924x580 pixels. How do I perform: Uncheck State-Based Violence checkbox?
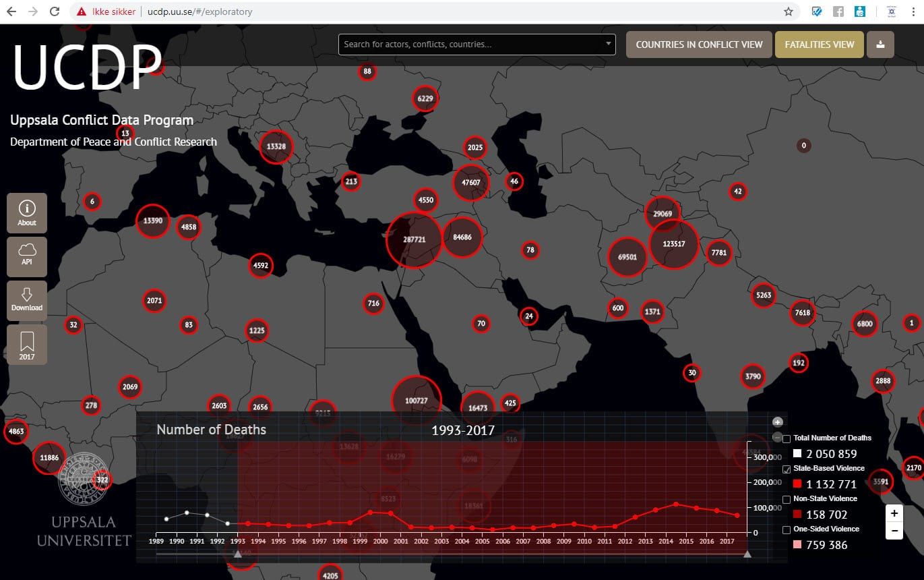point(787,469)
